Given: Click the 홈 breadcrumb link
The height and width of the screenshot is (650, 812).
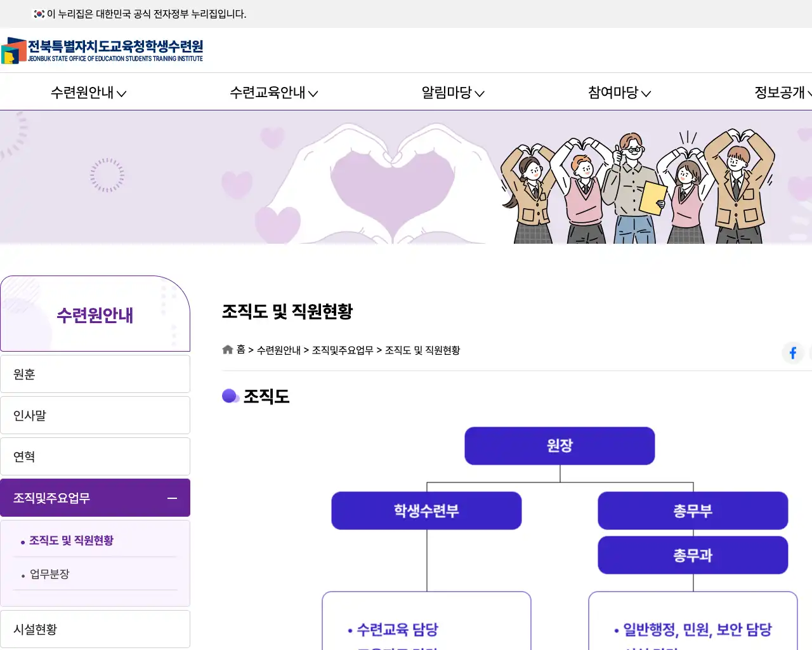Looking at the screenshot, I should [x=240, y=350].
